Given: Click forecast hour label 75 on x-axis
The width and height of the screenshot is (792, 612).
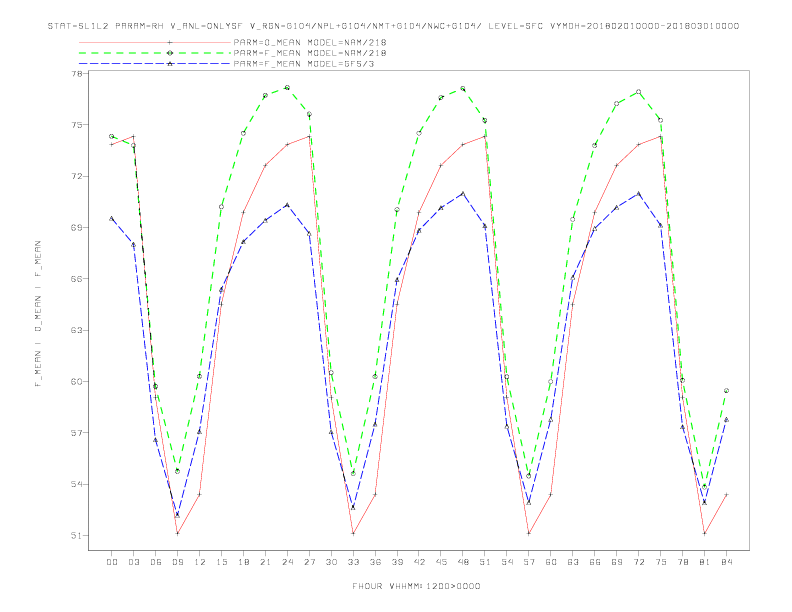Looking at the screenshot, I should pyautogui.click(x=661, y=562).
